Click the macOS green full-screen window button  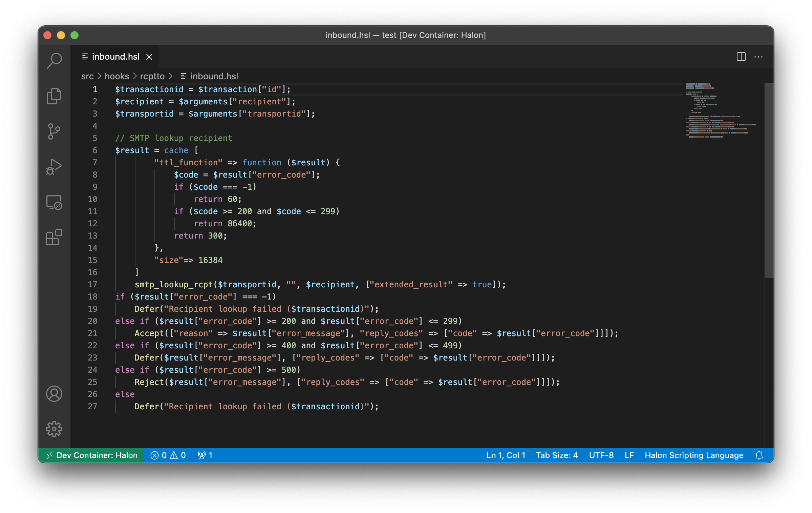pyautogui.click(x=74, y=35)
